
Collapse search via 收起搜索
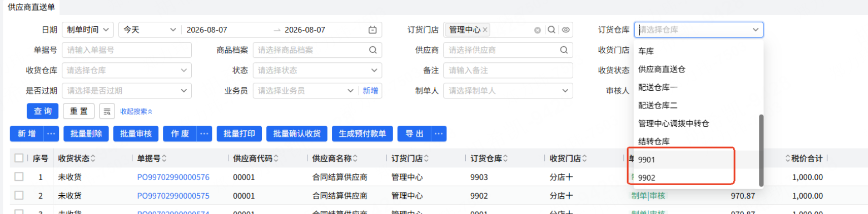[x=136, y=111]
